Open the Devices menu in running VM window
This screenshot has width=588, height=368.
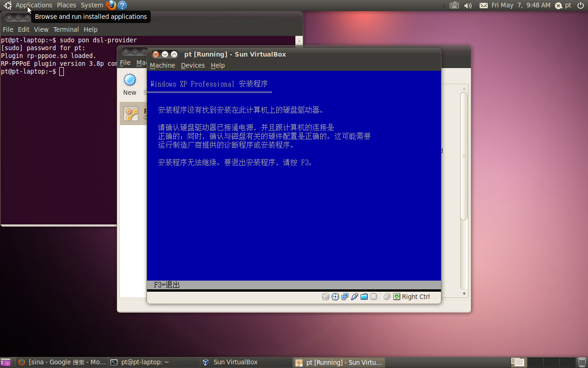(192, 65)
